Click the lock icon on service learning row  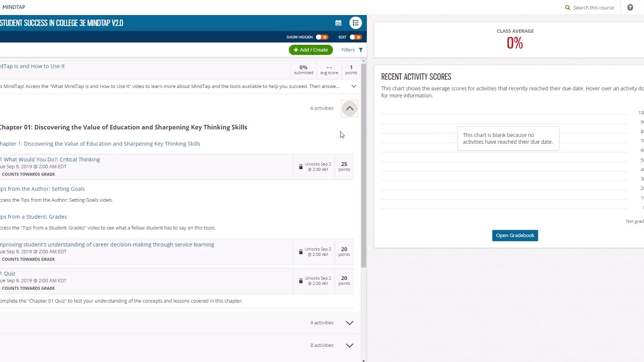point(301,252)
